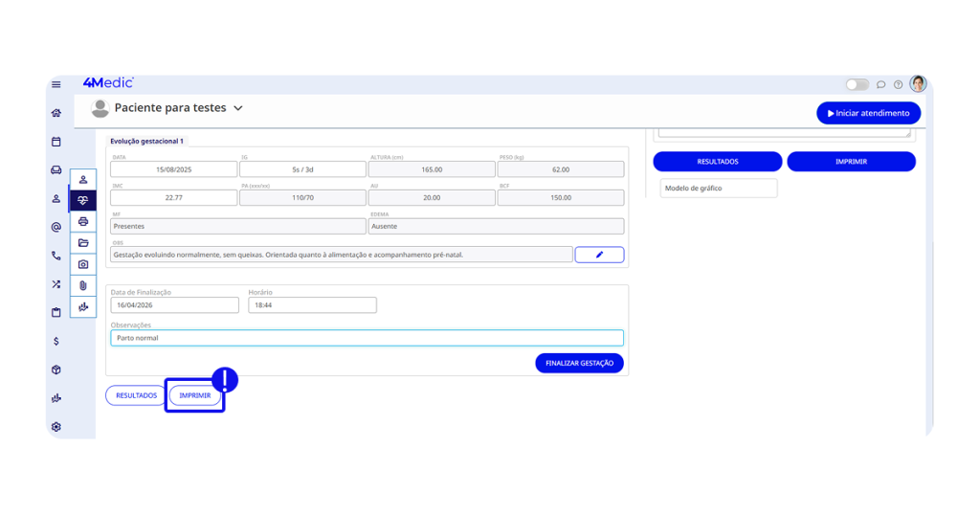Open the paperclip attachments icon
The height and width of the screenshot is (515, 980).
point(83,285)
